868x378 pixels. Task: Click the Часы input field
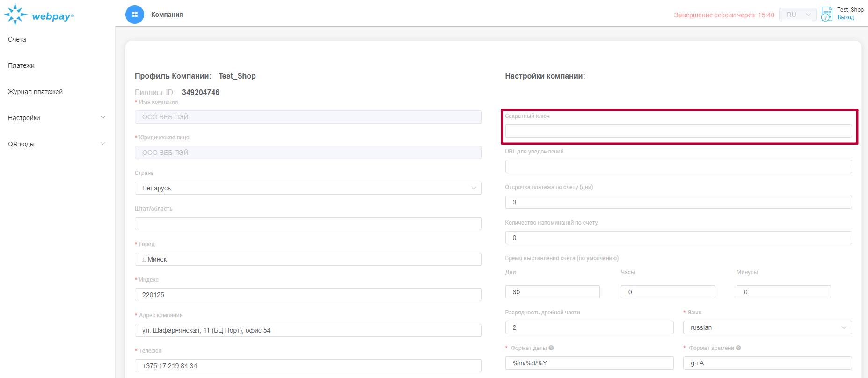(x=668, y=292)
